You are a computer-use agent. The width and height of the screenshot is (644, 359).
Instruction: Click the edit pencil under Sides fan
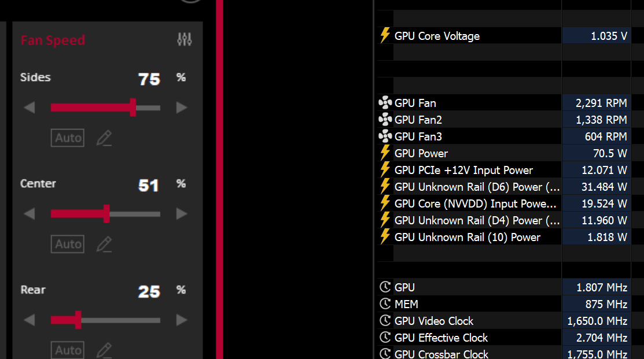104,138
